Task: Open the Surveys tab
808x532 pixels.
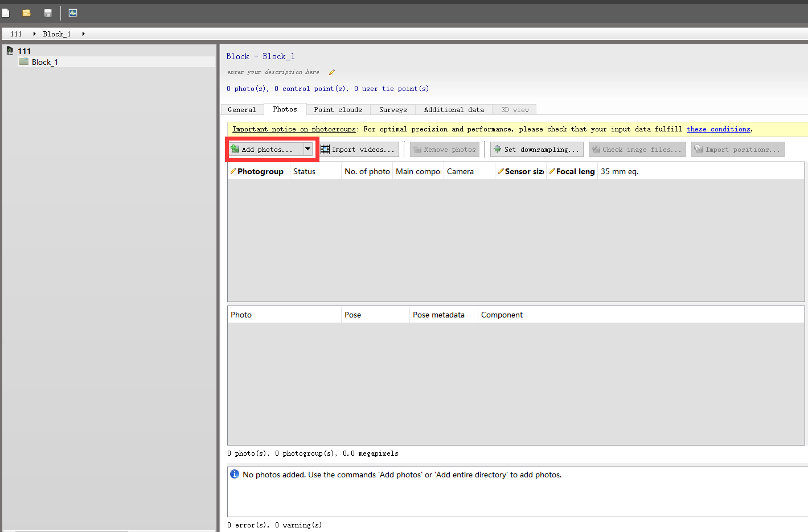Action: tap(393, 110)
